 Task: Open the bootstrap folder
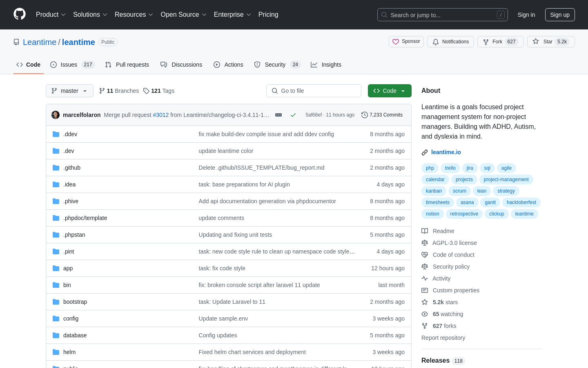(75, 302)
